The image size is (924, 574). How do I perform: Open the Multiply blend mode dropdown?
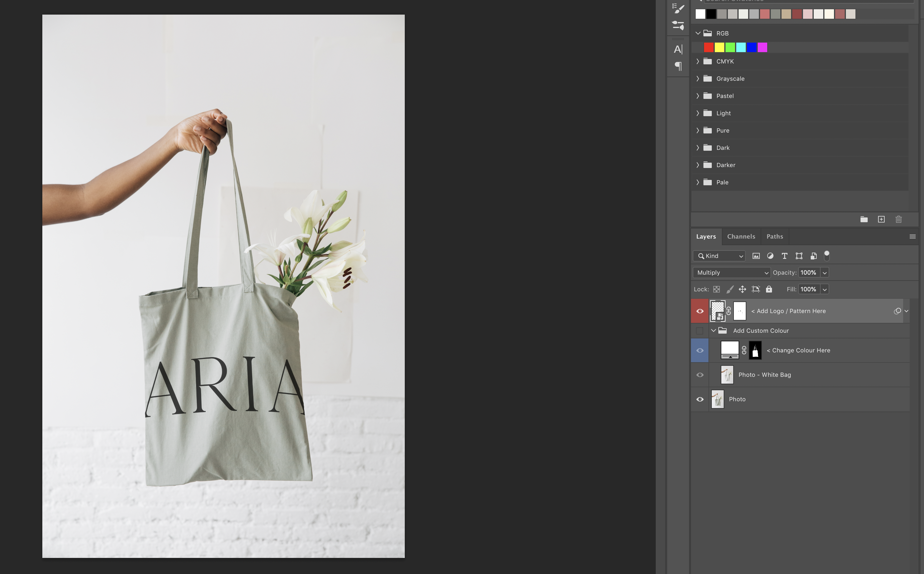point(731,273)
